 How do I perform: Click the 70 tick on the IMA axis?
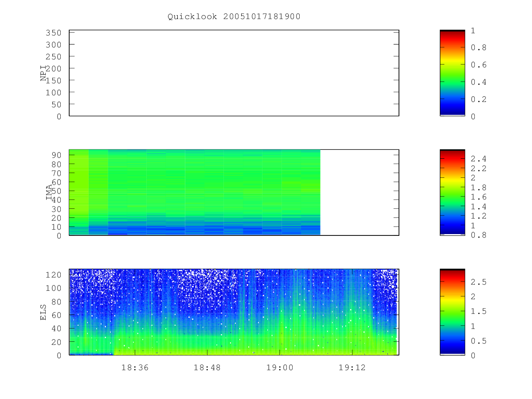click(58, 173)
